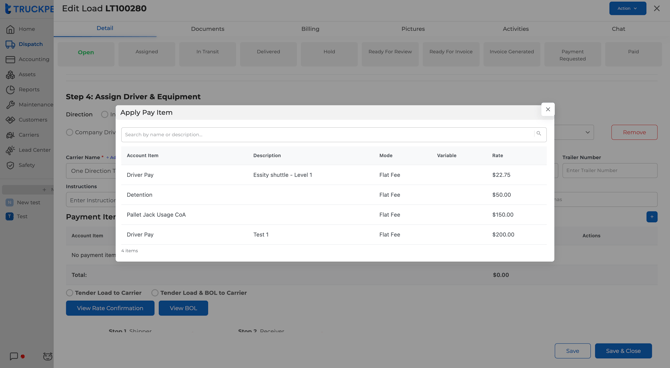Click the TruckPE logo

(29, 9)
